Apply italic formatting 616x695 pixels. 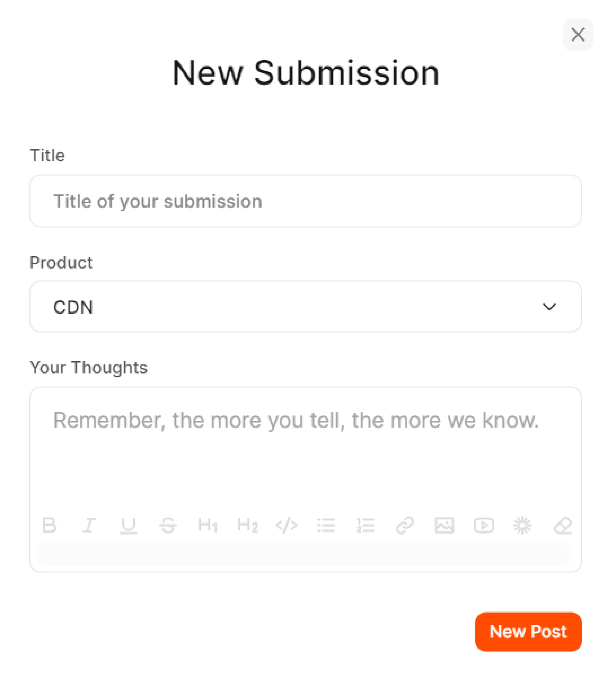89,525
